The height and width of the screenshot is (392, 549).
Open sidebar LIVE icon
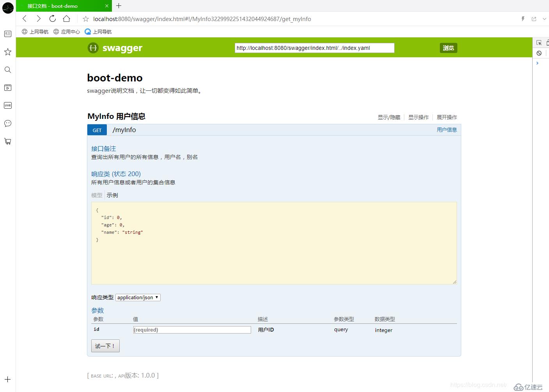tap(8, 105)
